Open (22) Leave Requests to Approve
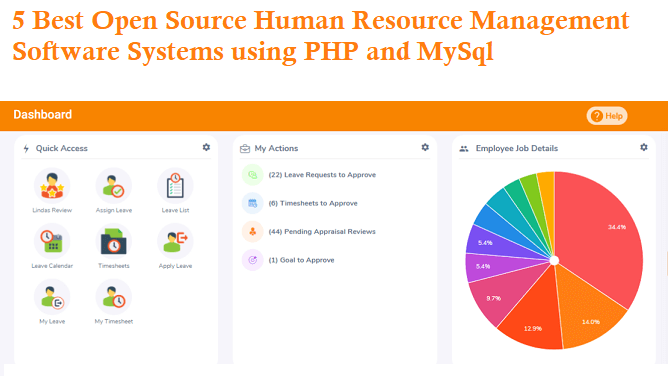This screenshot has height=376, width=671. [322, 175]
